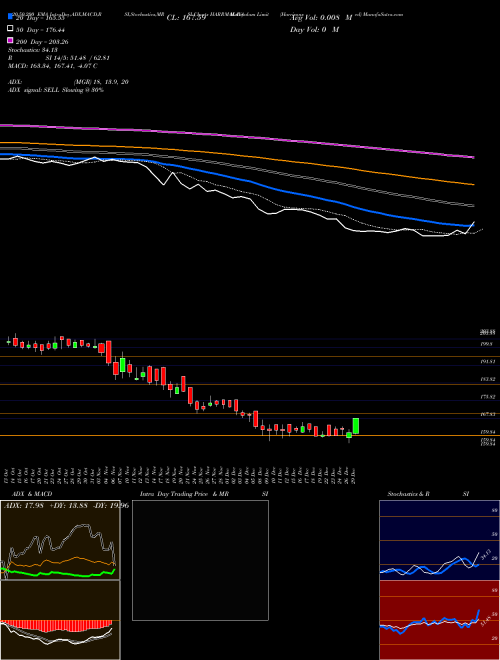Click the ADX indicator chart panel
Viewport: 500px width, 660px height.
(x=60, y=540)
